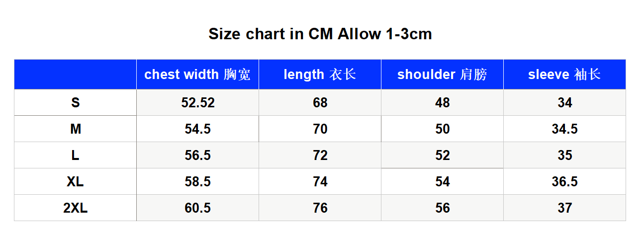Viewport: 644px width, 234px height.
Task: Click the 'Size chart in CM Allow 1-3cm' title
Action: pos(320,34)
